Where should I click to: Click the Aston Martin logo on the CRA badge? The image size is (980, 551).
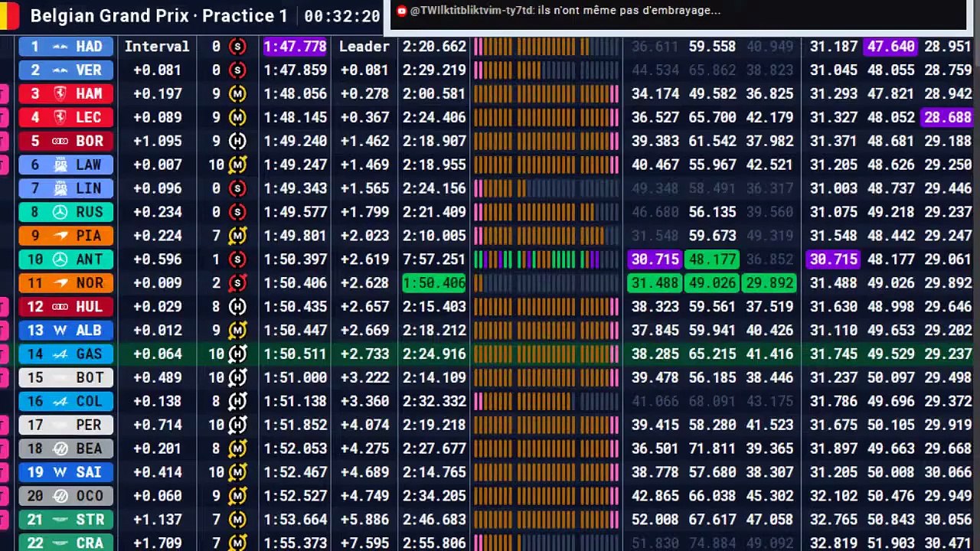pos(60,543)
